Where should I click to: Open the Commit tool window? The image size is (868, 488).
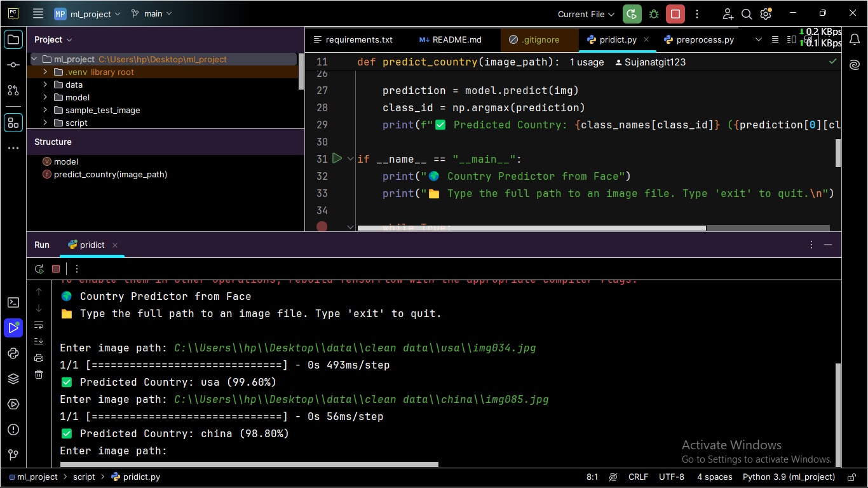[x=13, y=65]
